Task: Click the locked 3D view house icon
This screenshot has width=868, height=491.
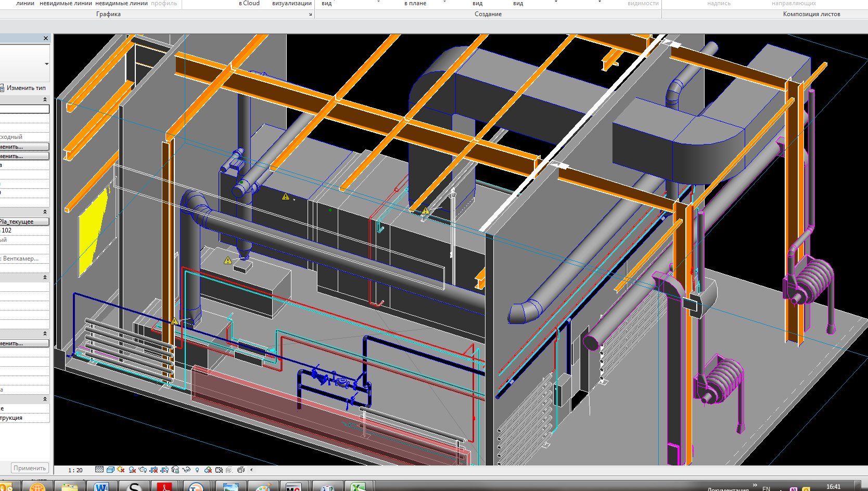Action: [175, 470]
